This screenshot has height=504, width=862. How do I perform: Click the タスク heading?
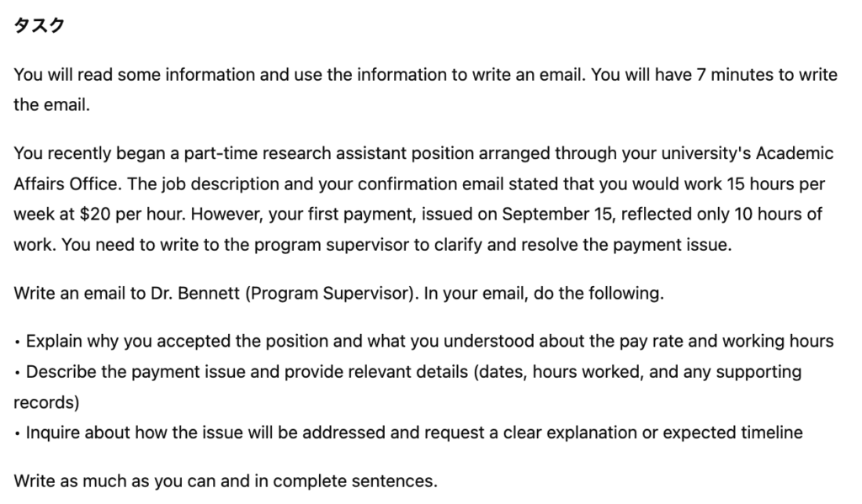coord(39,26)
